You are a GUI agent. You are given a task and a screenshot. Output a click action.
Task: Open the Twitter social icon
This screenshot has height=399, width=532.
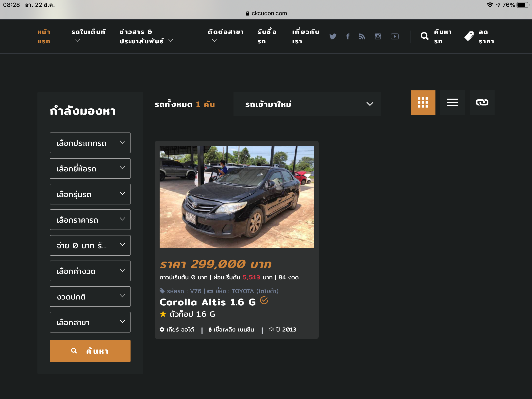pos(333,36)
